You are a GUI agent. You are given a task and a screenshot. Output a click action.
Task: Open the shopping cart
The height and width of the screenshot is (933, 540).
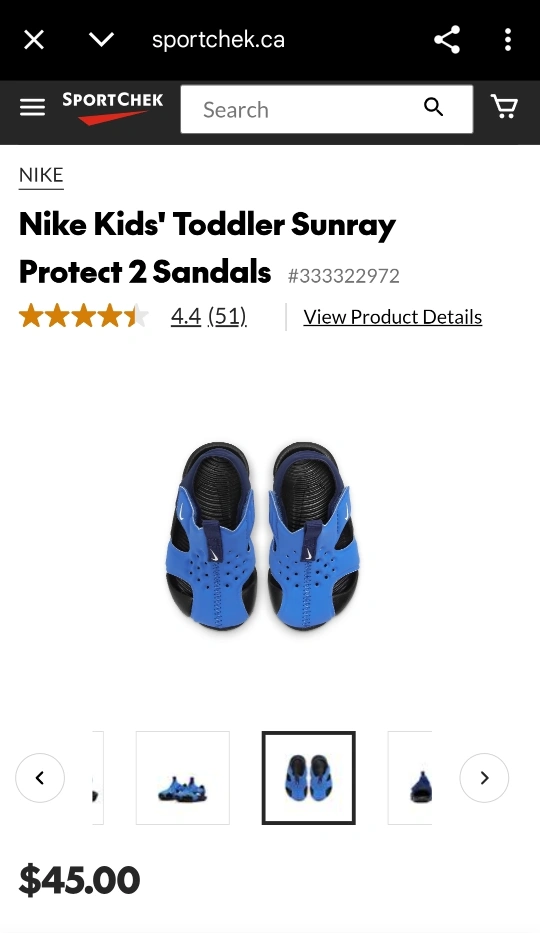coord(504,107)
